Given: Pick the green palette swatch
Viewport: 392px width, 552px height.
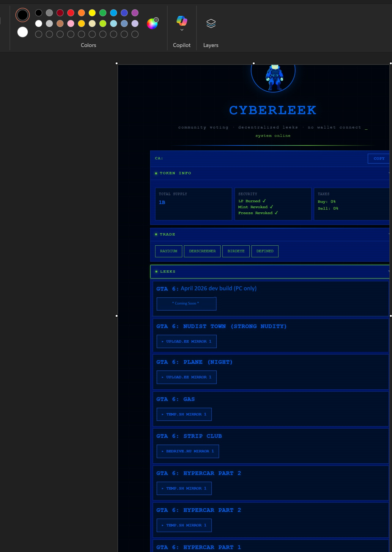Looking at the screenshot, I should [x=103, y=13].
